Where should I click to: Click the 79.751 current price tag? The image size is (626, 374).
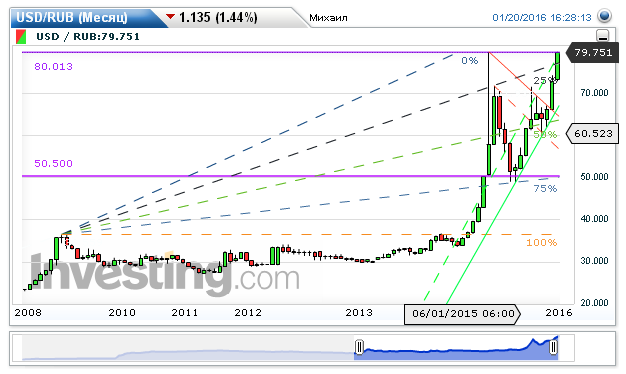click(593, 53)
